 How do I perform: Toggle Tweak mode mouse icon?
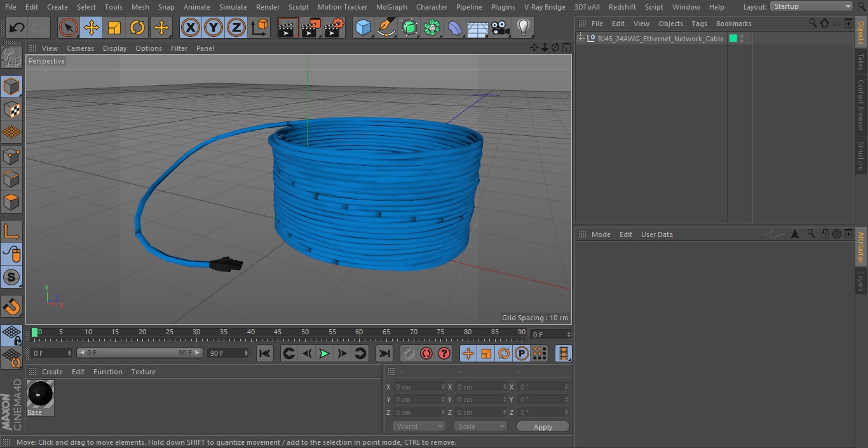pos(11,254)
